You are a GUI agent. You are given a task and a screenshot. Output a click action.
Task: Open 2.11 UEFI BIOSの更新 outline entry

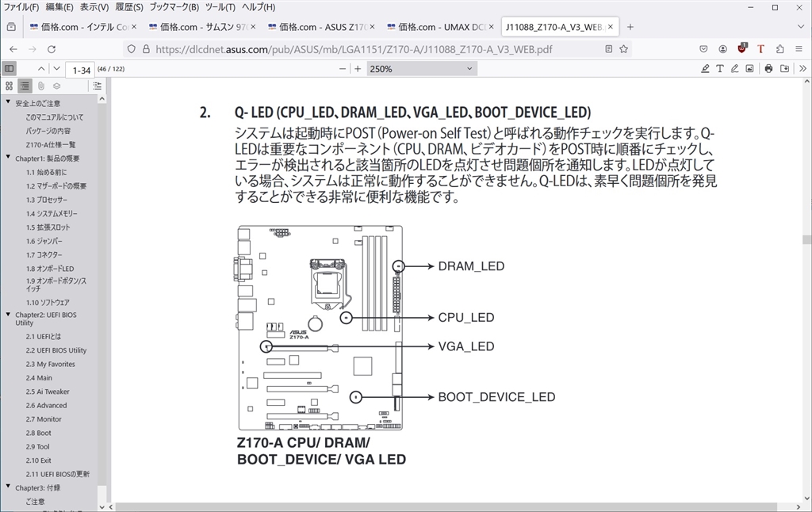58,474
